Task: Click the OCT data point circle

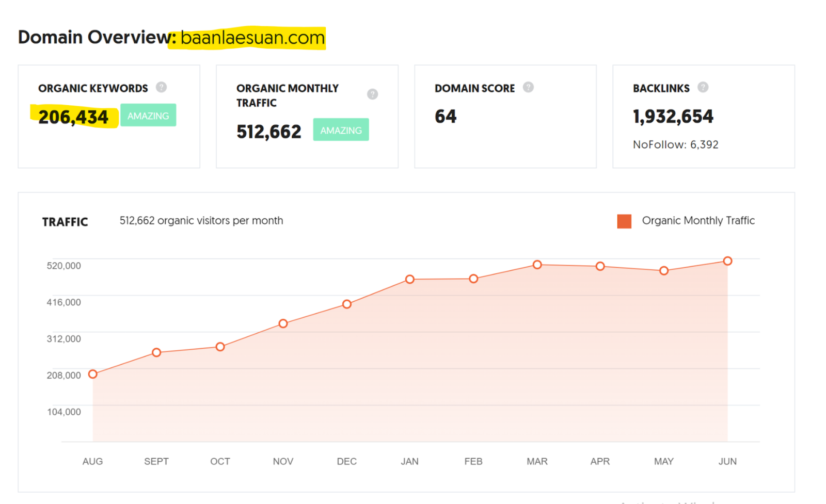Action: click(220, 347)
